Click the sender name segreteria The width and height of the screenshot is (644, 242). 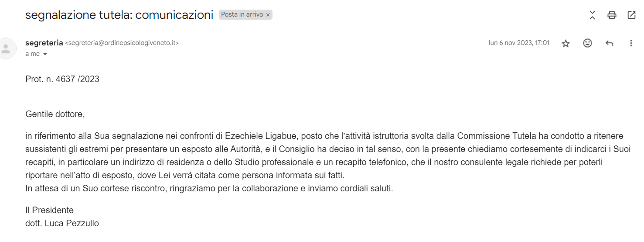point(44,43)
